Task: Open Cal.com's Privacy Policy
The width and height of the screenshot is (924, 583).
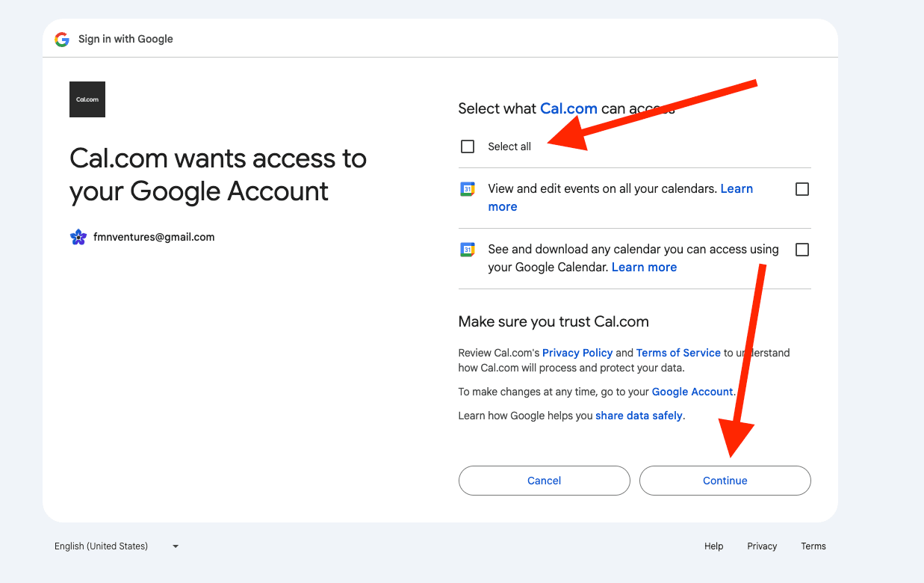Action: (577, 352)
